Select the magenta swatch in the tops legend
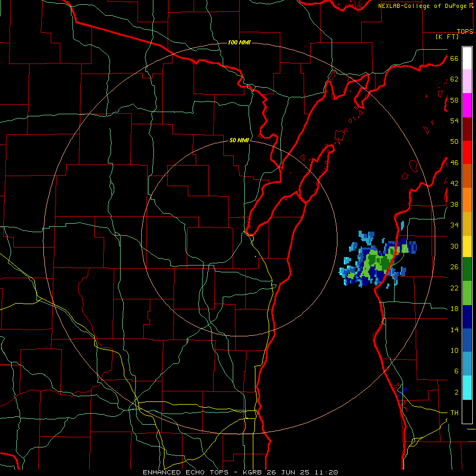This screenshot has width=476, height=476. pos(467,105)
